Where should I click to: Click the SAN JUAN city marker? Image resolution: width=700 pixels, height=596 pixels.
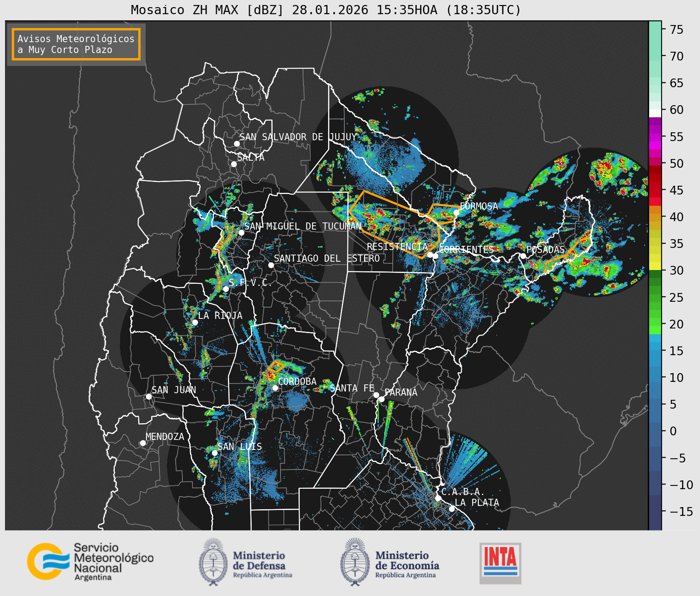coord(149,396)
